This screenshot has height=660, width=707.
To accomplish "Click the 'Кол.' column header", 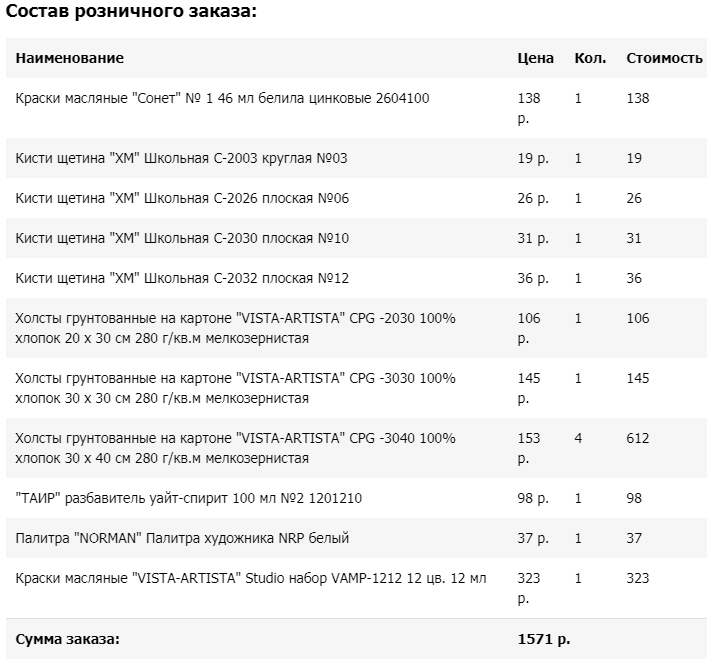I will click(x=590, y=58).
